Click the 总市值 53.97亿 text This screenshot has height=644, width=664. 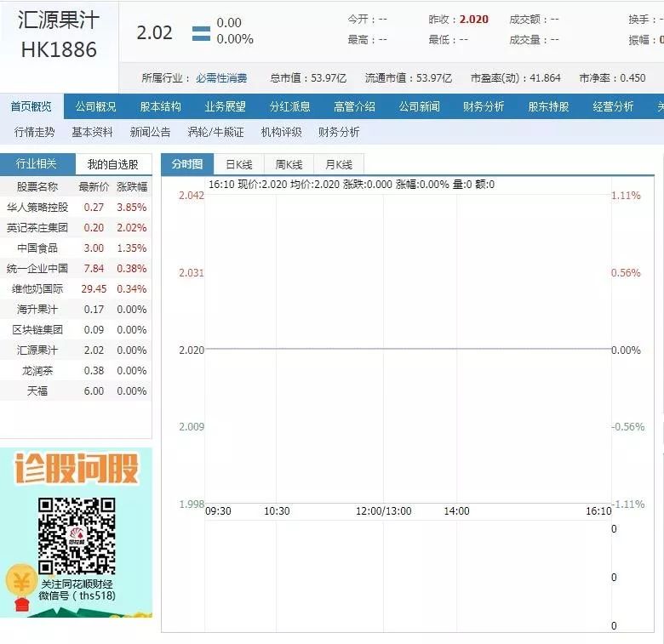(308, 78)
